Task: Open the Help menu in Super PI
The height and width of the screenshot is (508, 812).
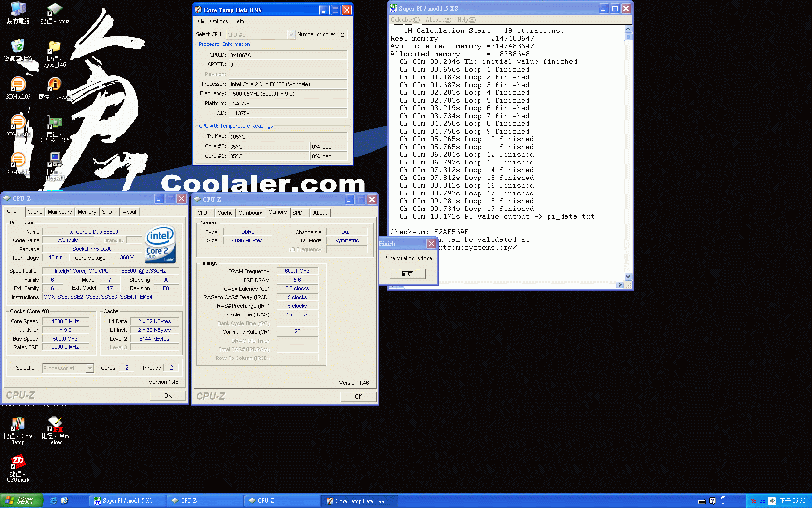Action: pyautogui.click(x=466, y=20)
